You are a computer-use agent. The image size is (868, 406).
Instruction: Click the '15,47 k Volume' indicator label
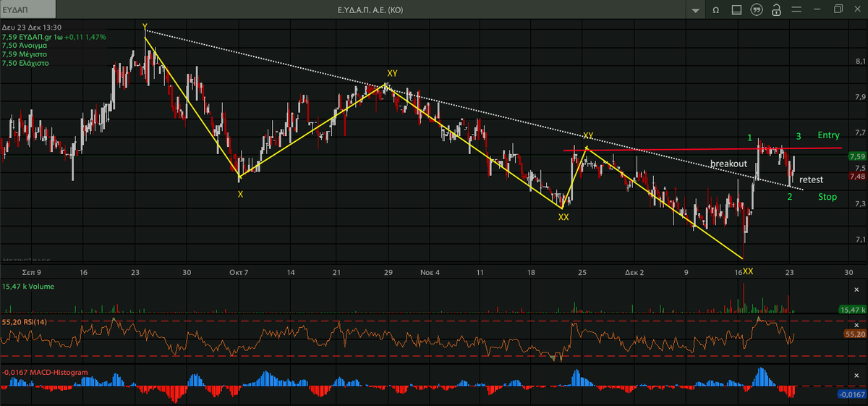pyautogui.click(x=28, y=287)
